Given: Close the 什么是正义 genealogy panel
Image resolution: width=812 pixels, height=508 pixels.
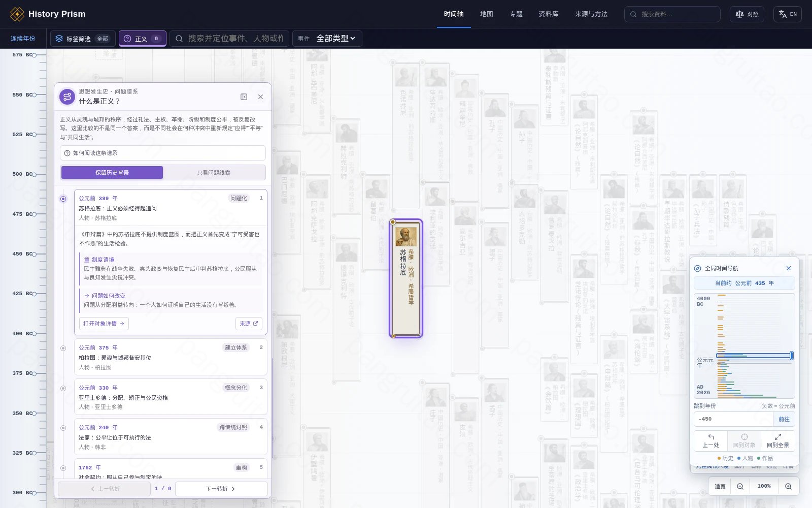Looking at the screenshot, I should 260,97.
